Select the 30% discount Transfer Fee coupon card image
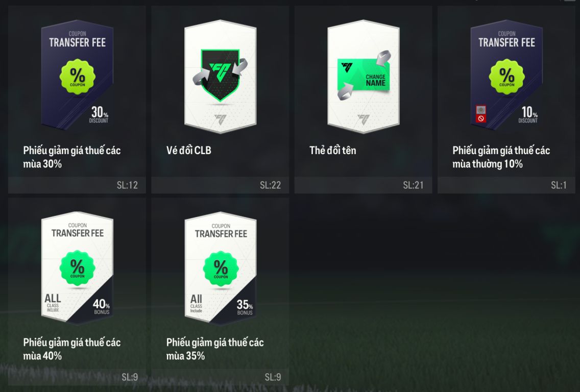580x392 pixels. click(77, 76)
